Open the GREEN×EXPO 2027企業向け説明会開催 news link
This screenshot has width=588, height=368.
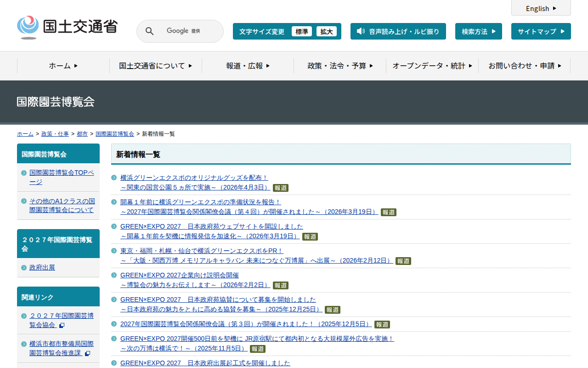pyautogui.click(x=179, y=275)
